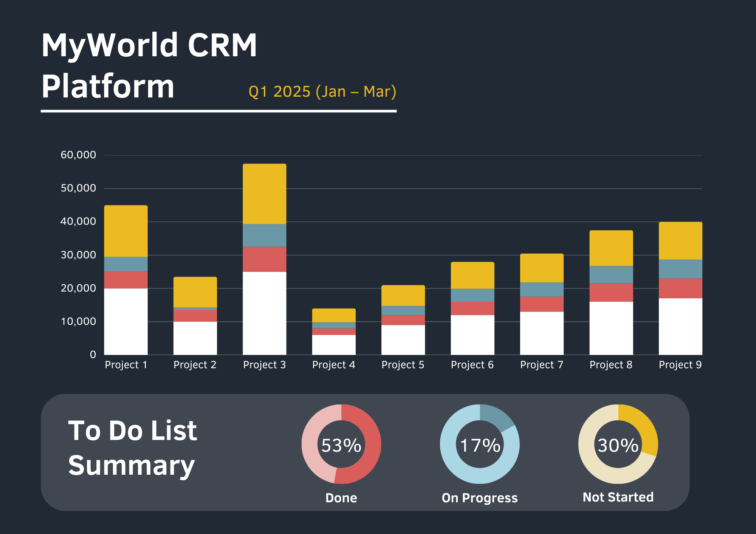Click the On Progress label text
This screenshot has width=756, height=534.
[479, 498]
